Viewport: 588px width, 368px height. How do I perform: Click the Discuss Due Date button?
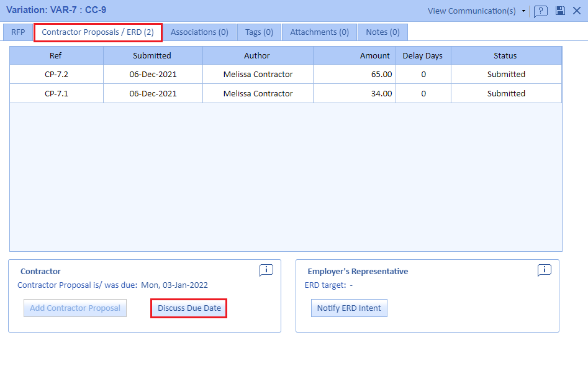coord(189,308)
